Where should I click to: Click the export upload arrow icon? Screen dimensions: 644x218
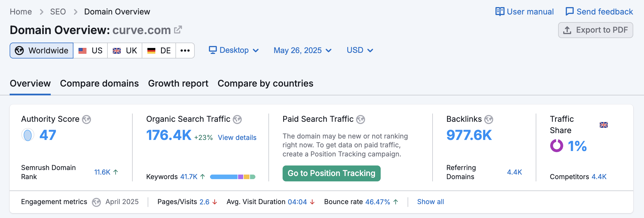point(567,30)
